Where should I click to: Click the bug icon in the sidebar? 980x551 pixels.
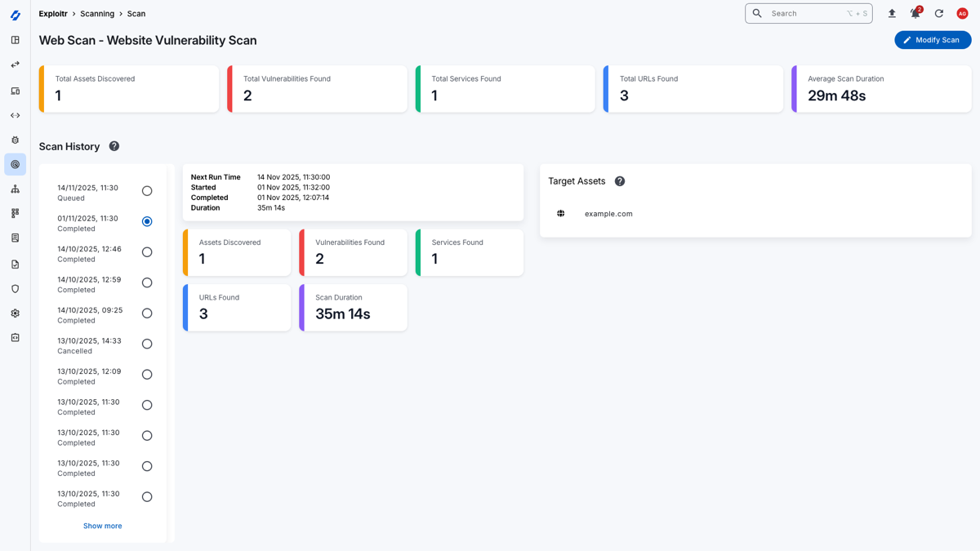[15, 140]
